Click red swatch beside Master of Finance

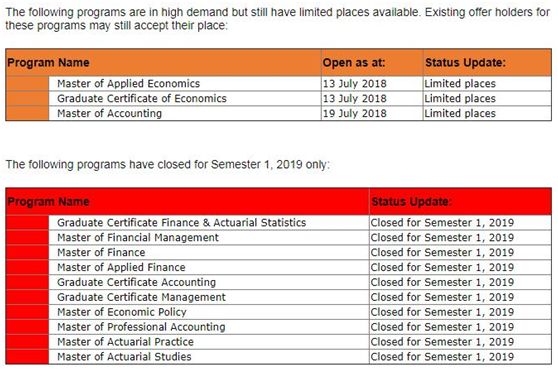pos(27,252)
